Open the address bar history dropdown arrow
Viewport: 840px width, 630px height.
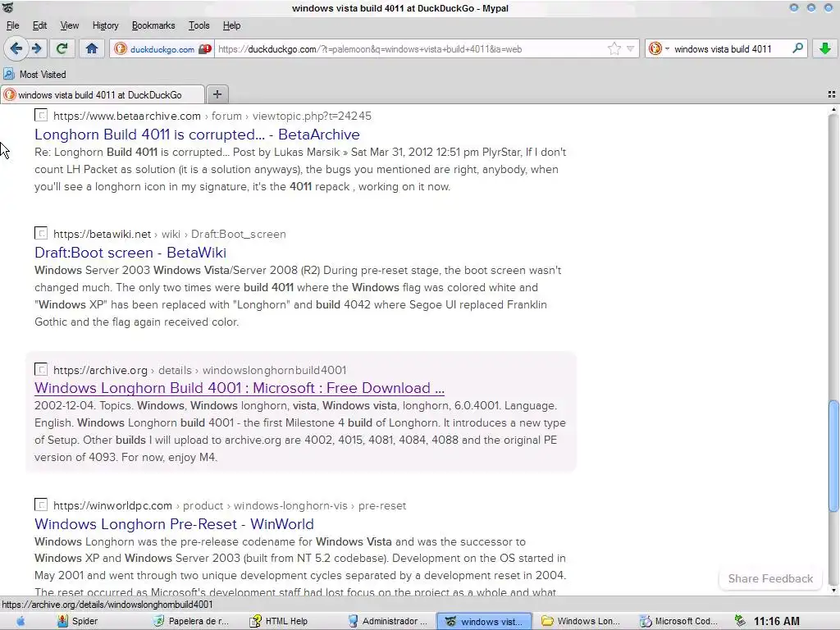[x=631, y=48]
